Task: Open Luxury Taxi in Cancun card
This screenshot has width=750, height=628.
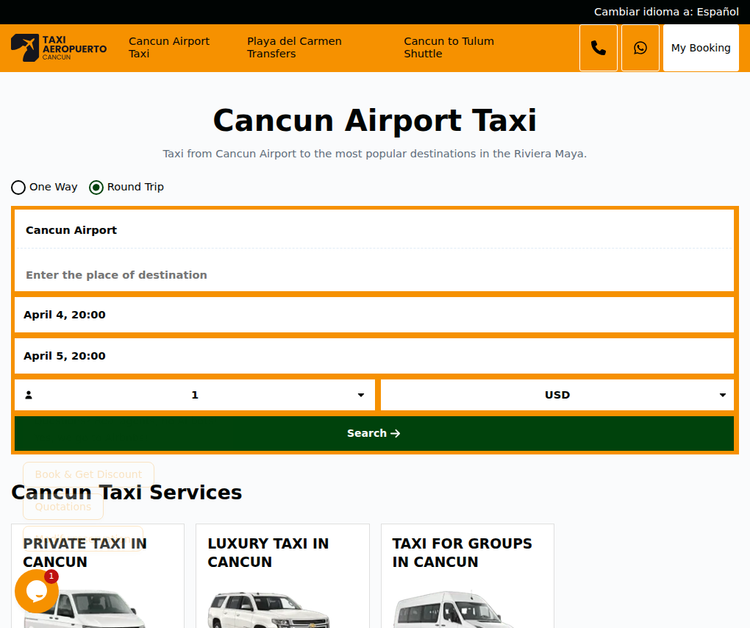Action: 283,576
